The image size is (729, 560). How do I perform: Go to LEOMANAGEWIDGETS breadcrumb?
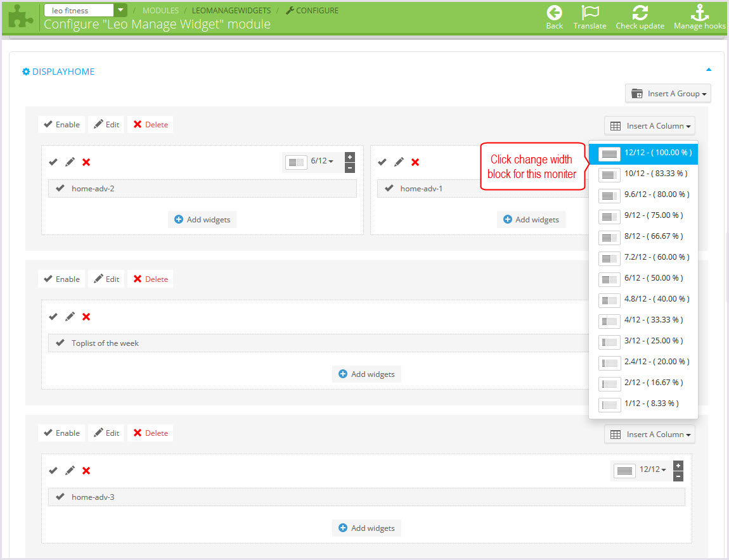231,10
